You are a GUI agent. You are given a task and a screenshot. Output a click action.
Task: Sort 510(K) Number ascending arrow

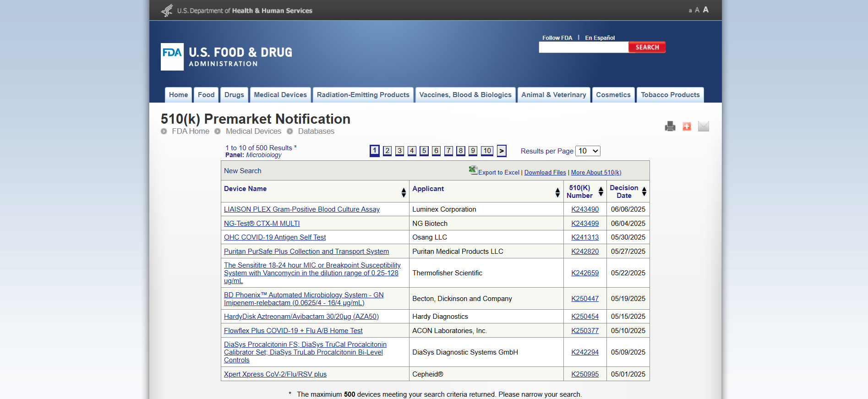(x=601, y=189)
